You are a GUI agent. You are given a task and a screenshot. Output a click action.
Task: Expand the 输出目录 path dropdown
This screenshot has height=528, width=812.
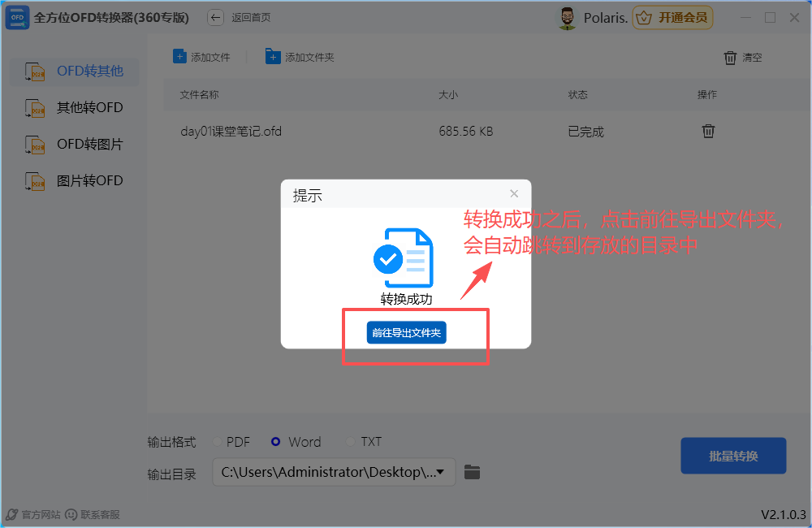[x=439, y=472]
